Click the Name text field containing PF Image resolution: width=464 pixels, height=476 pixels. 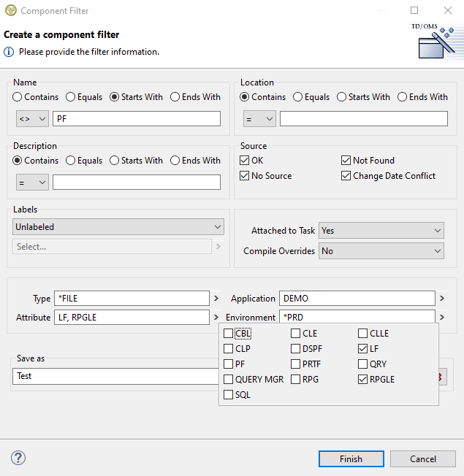click(x=137, y=118)
